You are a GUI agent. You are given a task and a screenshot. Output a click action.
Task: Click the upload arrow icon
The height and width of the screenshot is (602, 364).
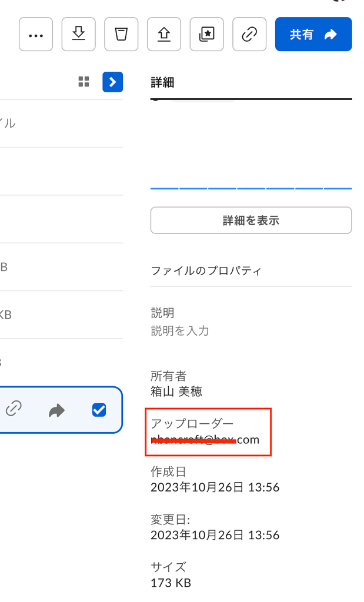click(x=164, y=35)
